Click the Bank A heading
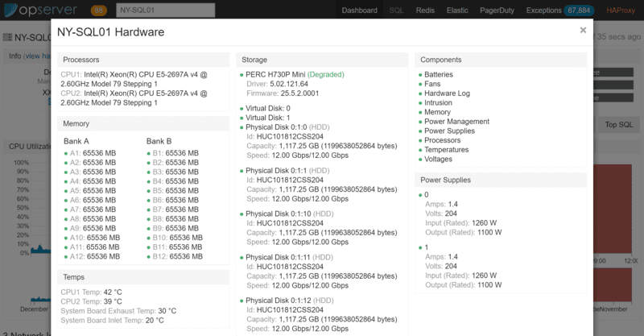The image size is (644, 336). tap(76, 141)
